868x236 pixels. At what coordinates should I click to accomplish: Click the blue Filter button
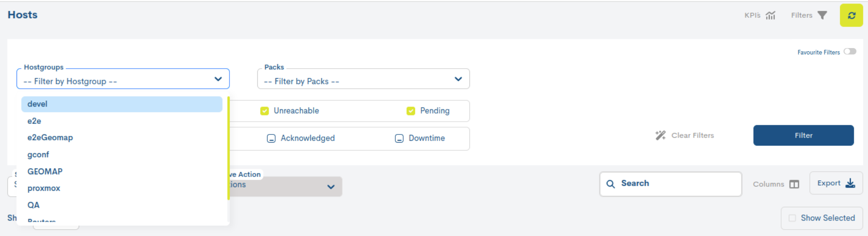[804, 135]
